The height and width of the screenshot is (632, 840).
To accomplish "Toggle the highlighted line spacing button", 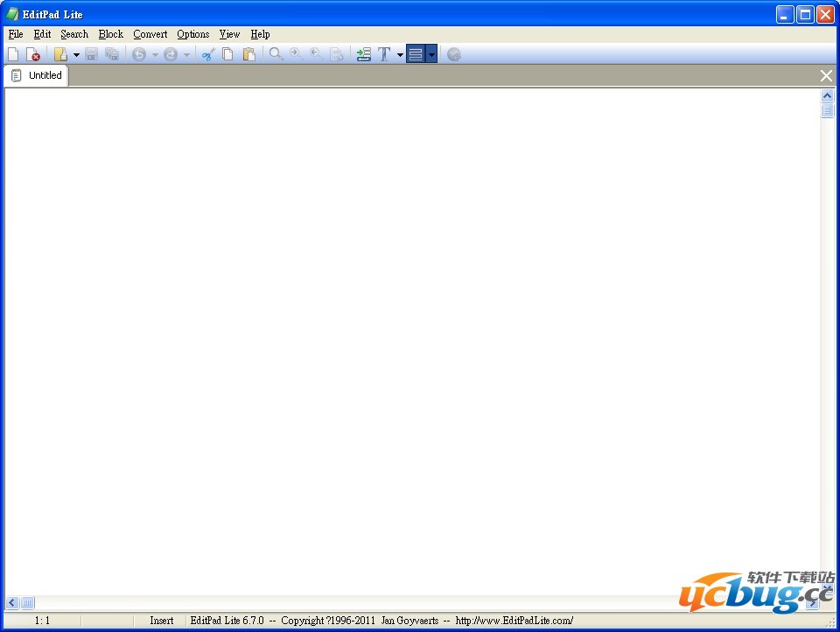I will 416,54.
